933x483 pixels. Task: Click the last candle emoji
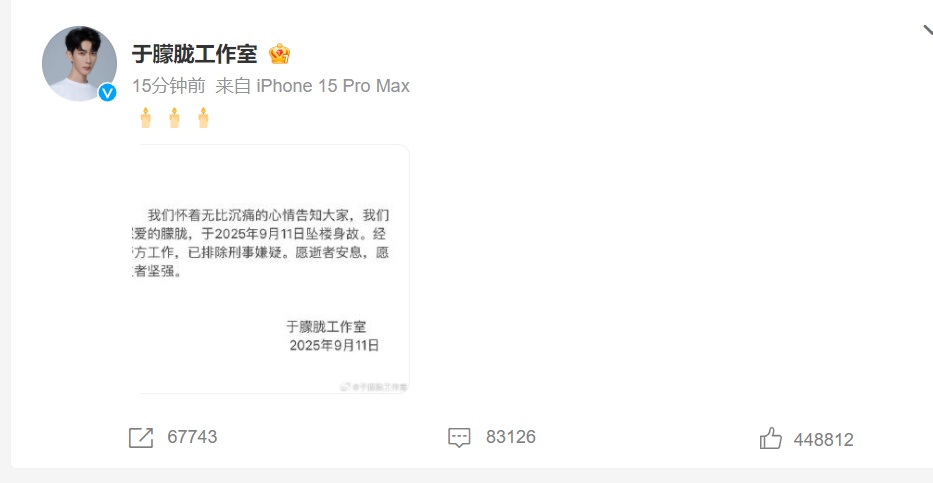point(203,118)
